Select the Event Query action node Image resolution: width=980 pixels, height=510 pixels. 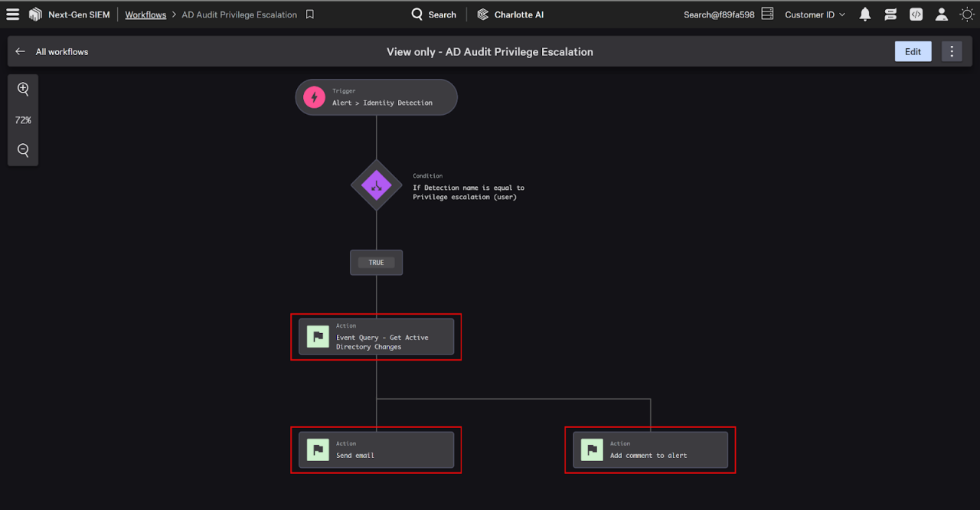coord(376,337)
